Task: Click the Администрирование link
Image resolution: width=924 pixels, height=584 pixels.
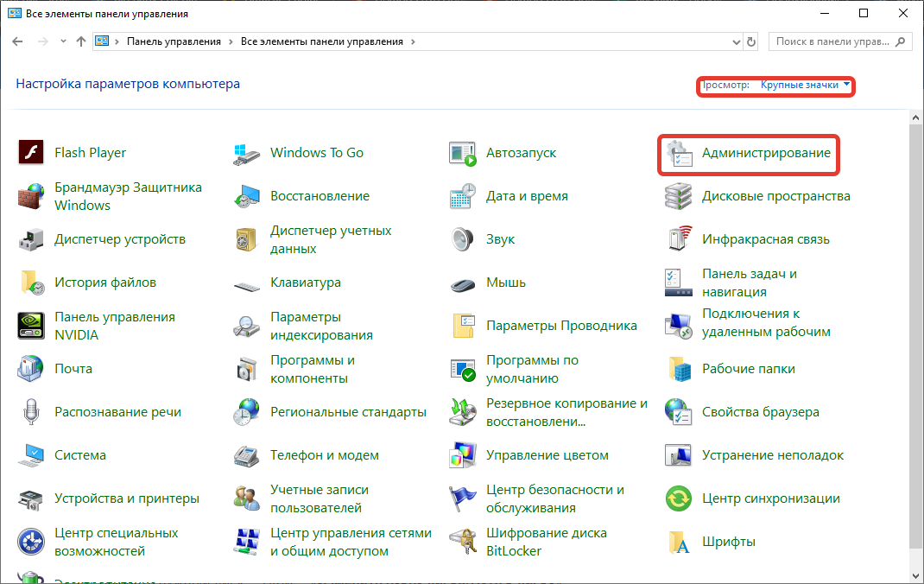Action: (765, 153)
